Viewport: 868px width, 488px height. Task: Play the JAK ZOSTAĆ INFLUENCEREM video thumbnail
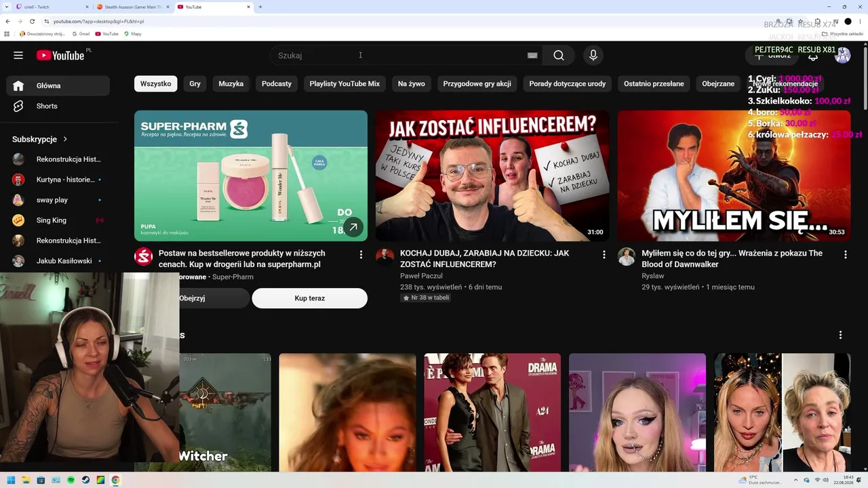492,176
